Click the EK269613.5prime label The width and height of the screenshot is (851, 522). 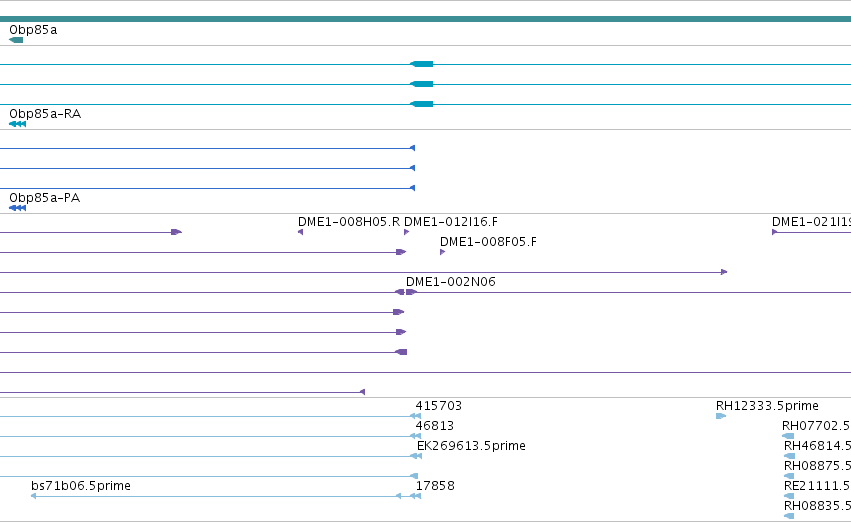pyautogui.click(x=471, y=446)
